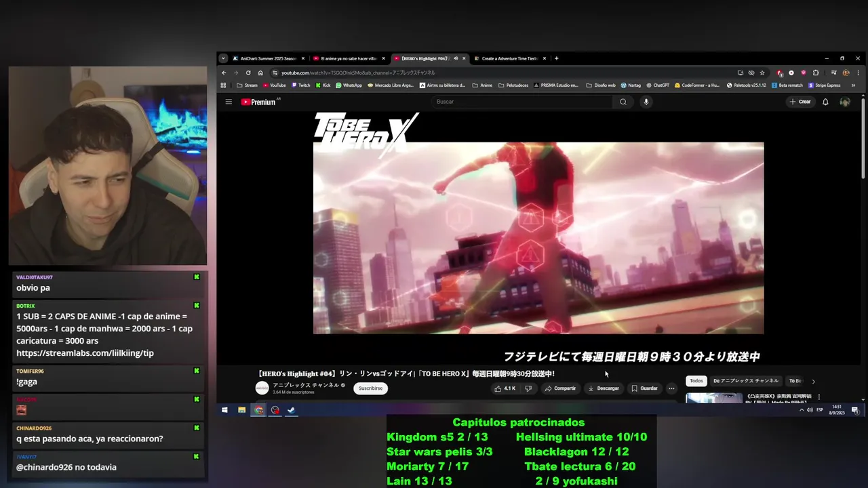Click the Descargar download button
This screenshot has width=868, height=488.
click(x=604, y=388)
